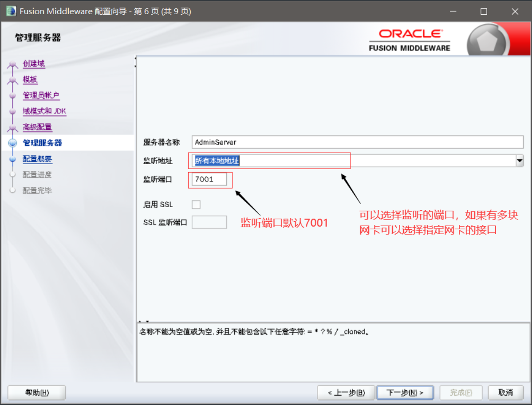Screen dimensions: 532x405
Task: Expand the listen address selection list
Action: coord(520,161)
